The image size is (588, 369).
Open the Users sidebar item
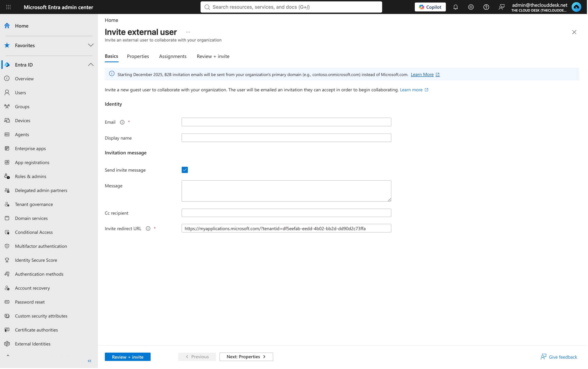point(20,92)
